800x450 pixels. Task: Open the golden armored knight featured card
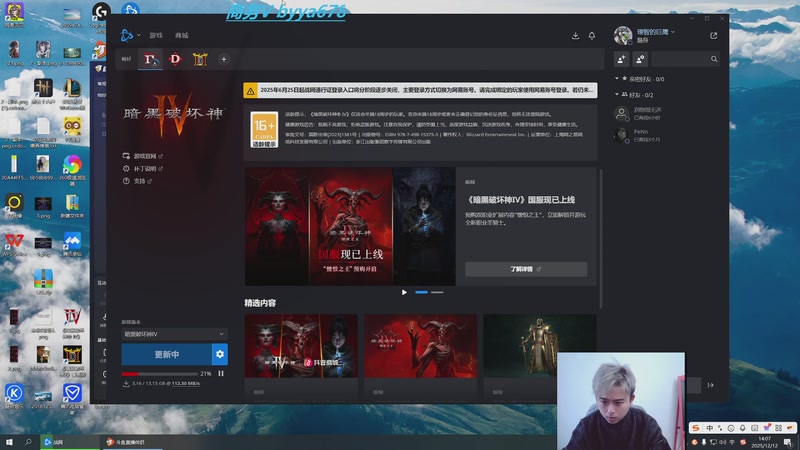pyautogui.click(x=540, y=346)
